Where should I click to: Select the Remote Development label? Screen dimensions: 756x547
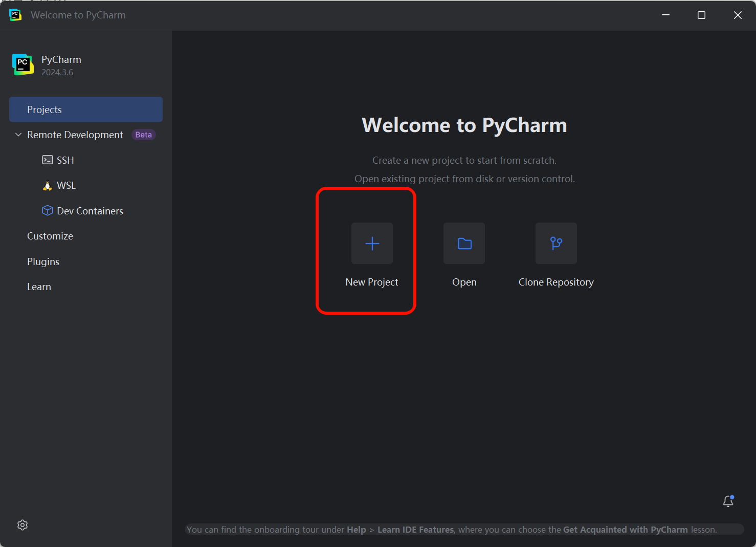75,135
